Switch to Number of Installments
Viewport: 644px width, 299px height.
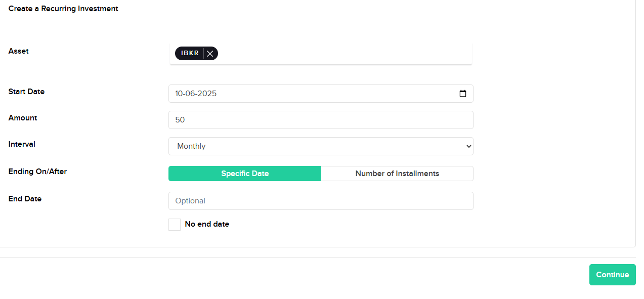397,174
